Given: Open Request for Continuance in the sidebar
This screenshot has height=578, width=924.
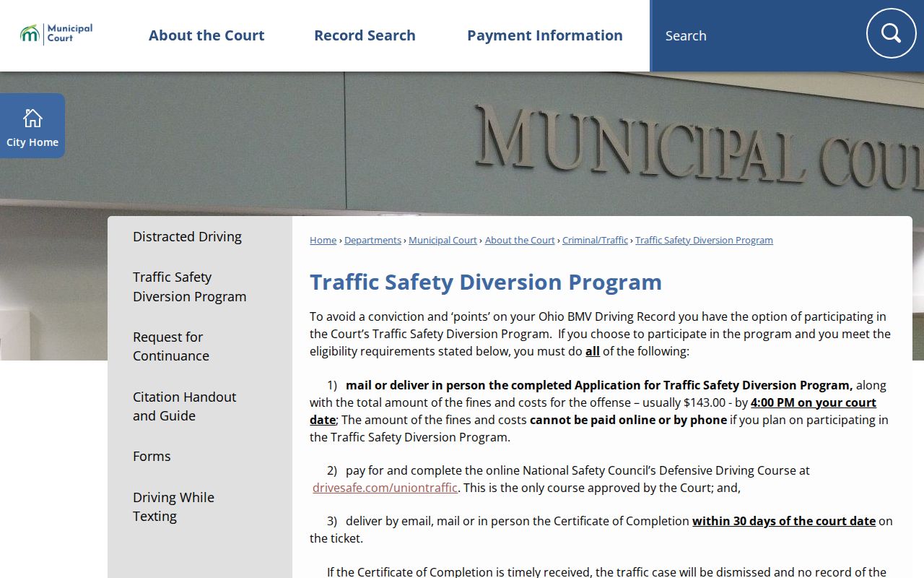Looking at the screenshot, I should [171, 346].
